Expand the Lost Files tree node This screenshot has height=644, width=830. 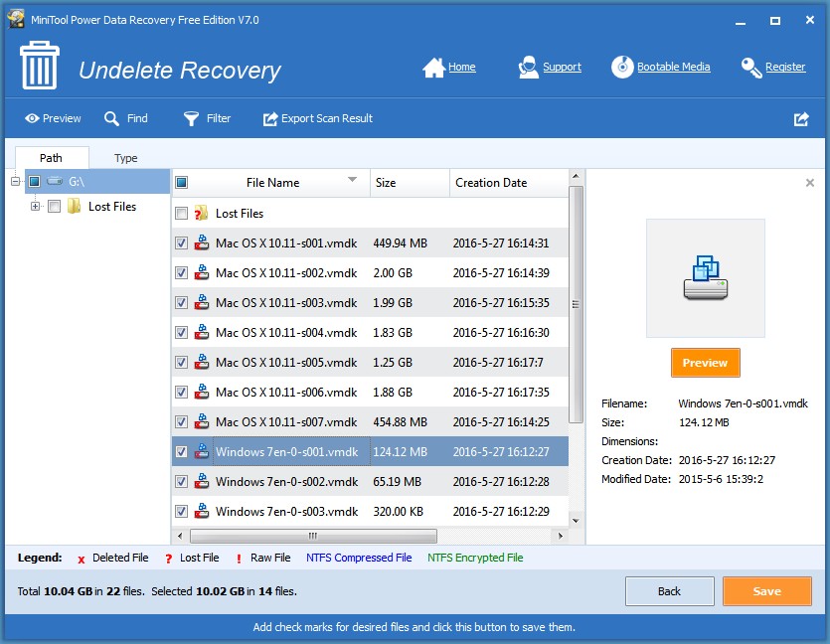(x=35, y=206)
